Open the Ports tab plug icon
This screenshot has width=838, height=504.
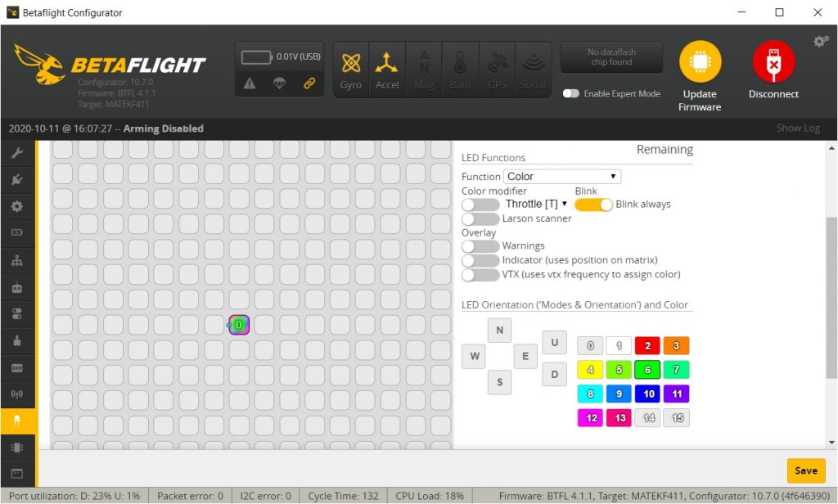[x=17, y=179]
